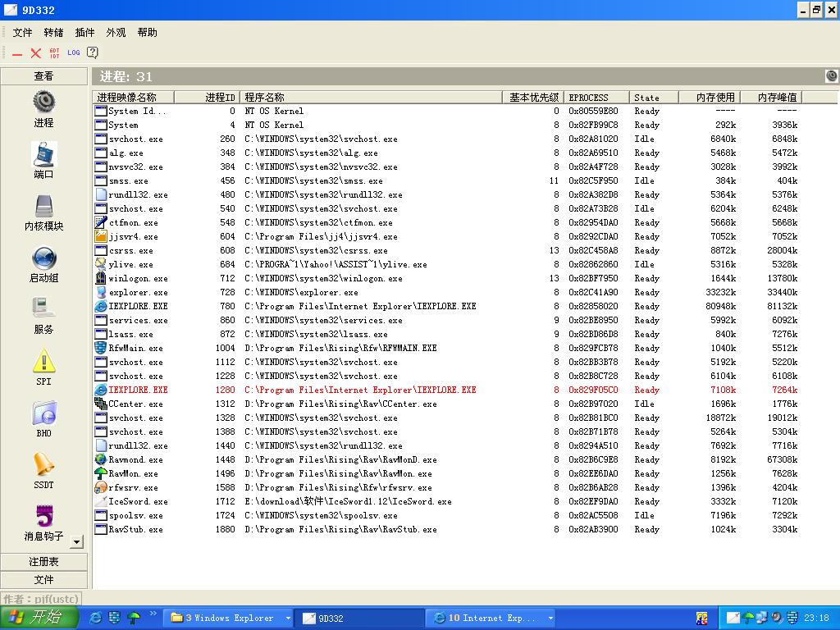The width and height of the screenshot is (840, 630).
Task: Click the GDT/IDT toolbar icon
Action: click(x=55, y=53)
